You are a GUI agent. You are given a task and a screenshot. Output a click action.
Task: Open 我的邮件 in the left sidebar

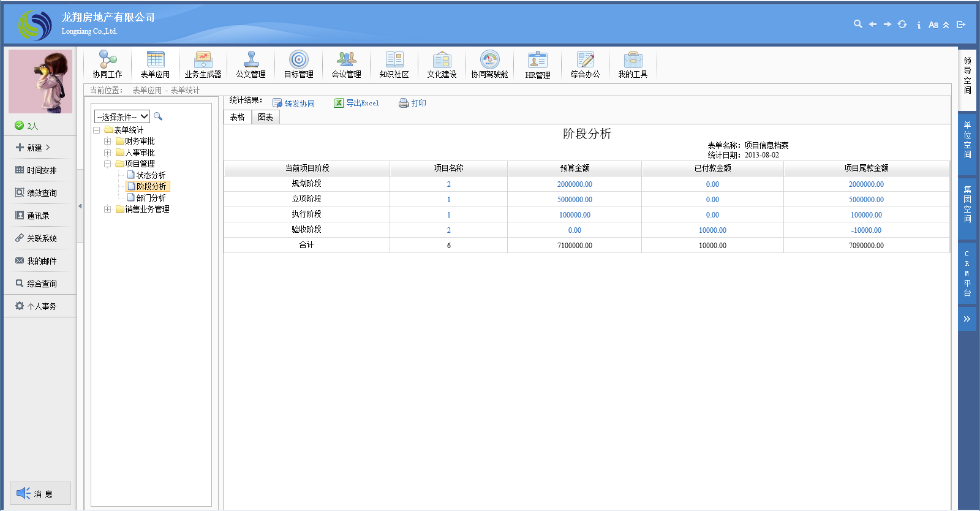coord(41,261)
